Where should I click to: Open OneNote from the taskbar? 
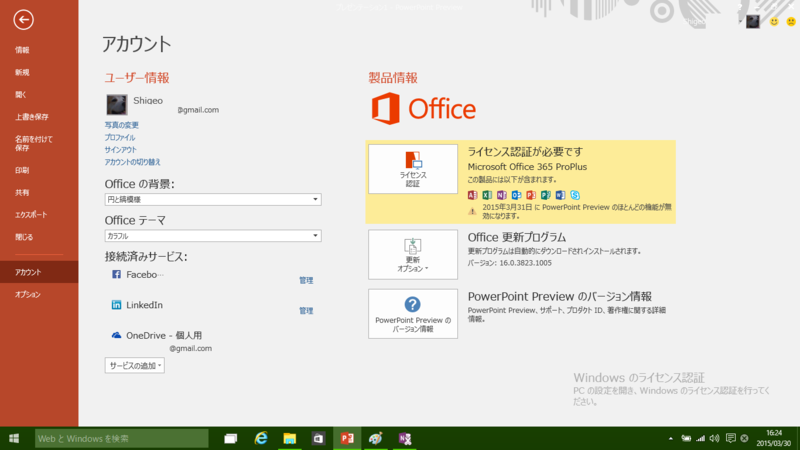point(405,438)
